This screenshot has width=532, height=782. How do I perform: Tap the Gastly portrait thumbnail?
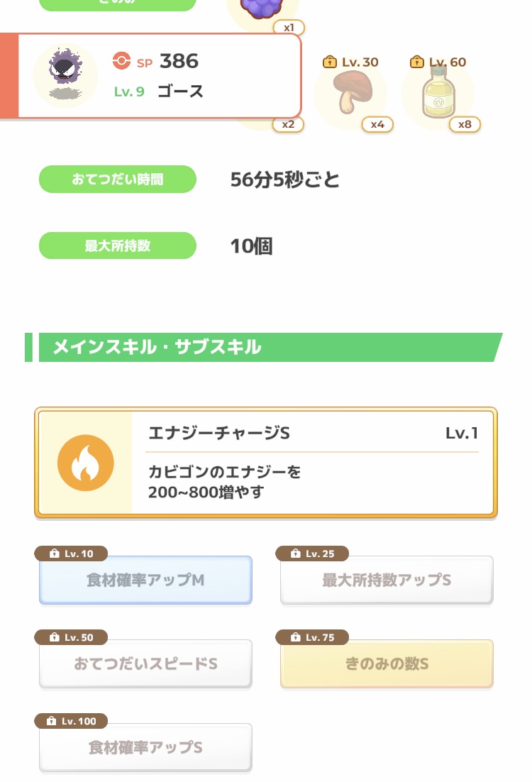point(65,75)
